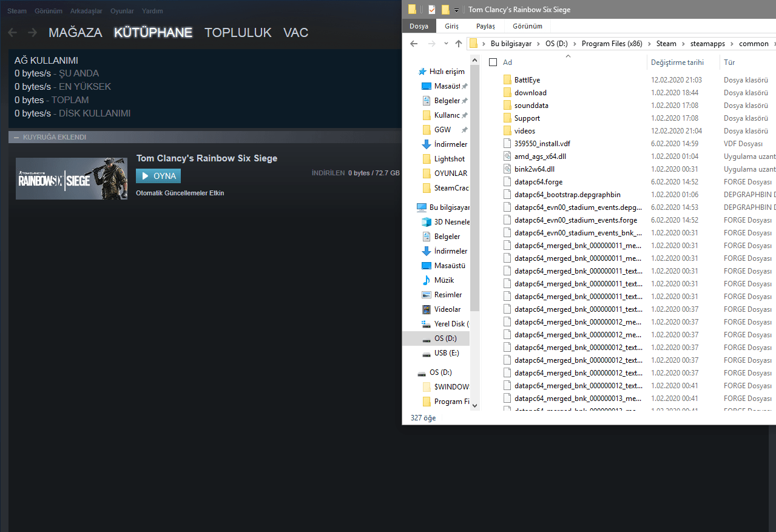Viewport: 776px width, 532px height.
Task: Click the Support folder icon
Action: 508,118
